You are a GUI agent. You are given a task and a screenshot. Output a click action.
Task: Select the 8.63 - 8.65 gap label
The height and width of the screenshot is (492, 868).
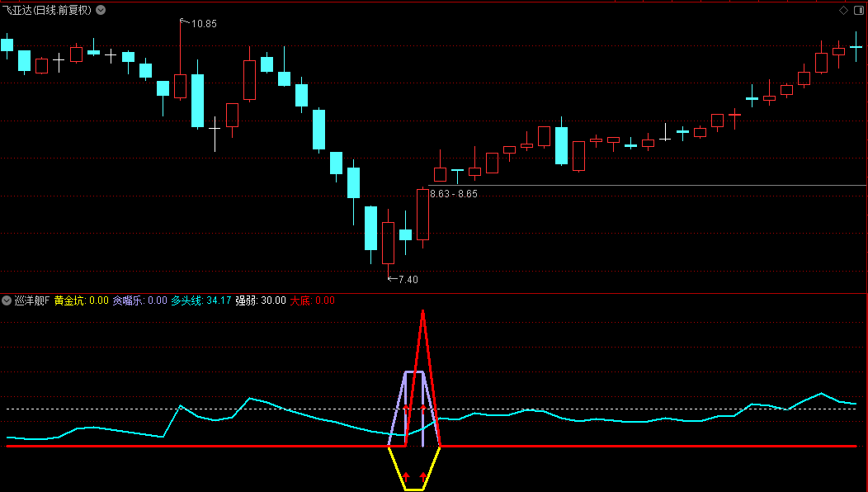(453, 194)
